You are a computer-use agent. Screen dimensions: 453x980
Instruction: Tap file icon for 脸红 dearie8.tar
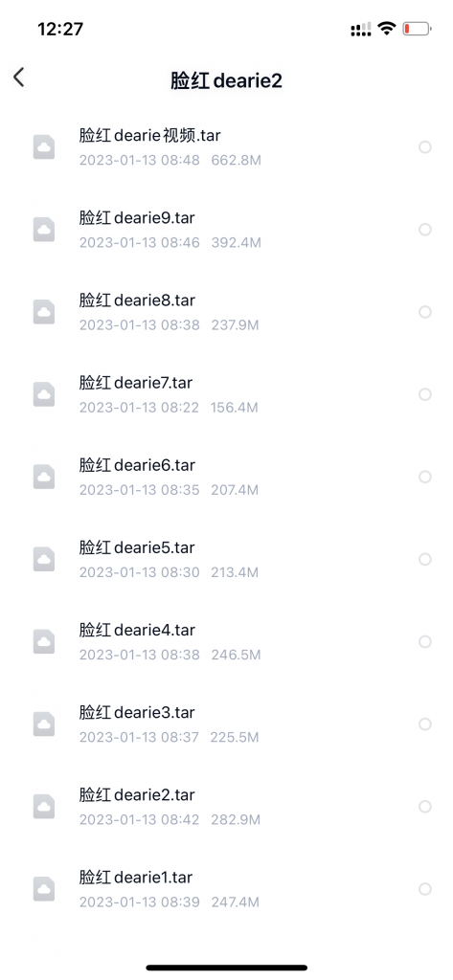coord(44,312)
